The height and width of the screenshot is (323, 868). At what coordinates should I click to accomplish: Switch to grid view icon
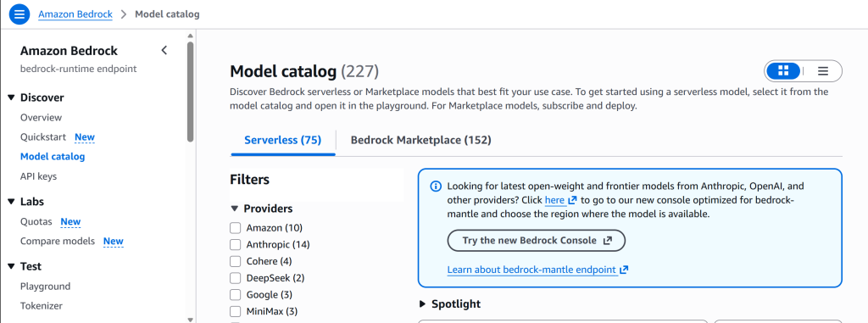point(783,71)
